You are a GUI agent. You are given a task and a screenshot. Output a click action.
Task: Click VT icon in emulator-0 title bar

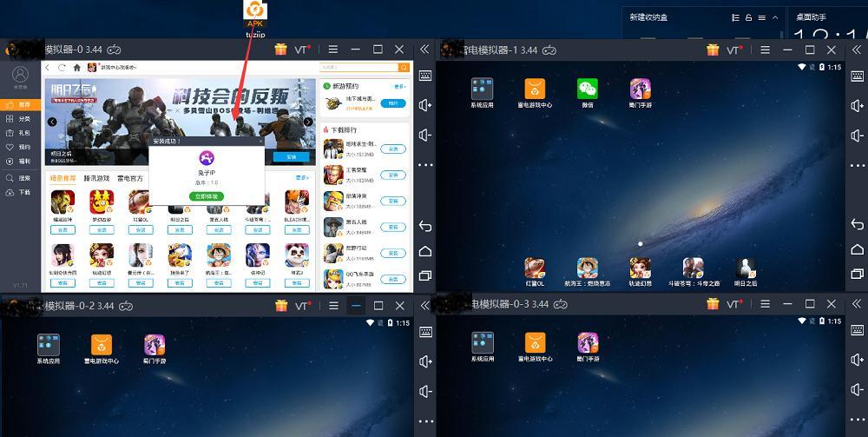pyautogui.click(x=302, y=50)
